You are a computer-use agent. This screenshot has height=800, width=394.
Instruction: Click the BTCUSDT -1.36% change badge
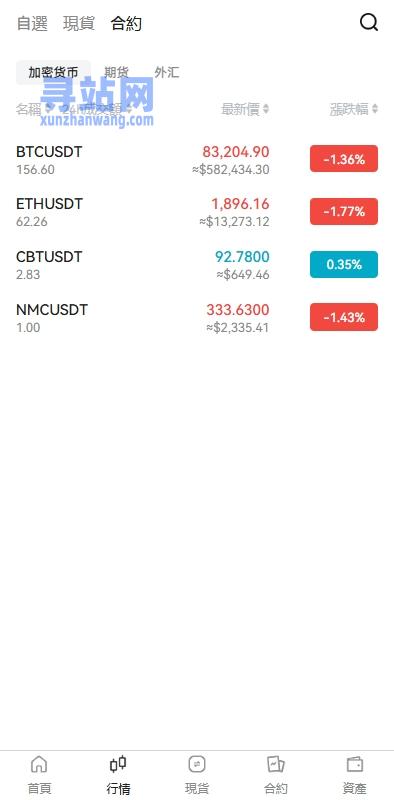[344, 159]
